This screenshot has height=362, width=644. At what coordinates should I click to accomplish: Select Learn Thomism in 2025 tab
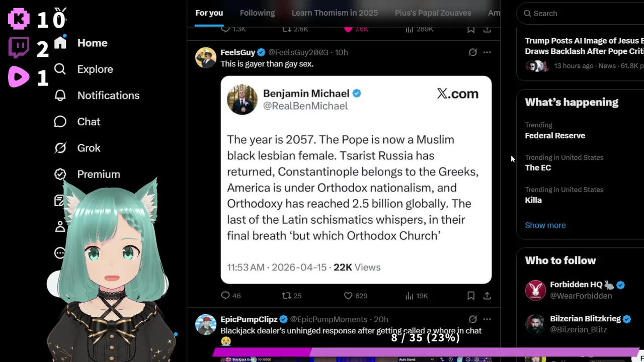coord(335,13)
